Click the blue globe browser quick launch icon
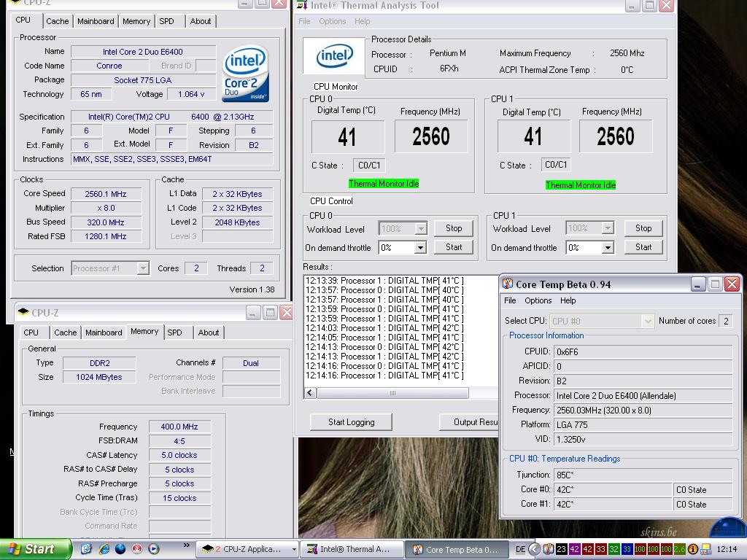 [120, 549]
